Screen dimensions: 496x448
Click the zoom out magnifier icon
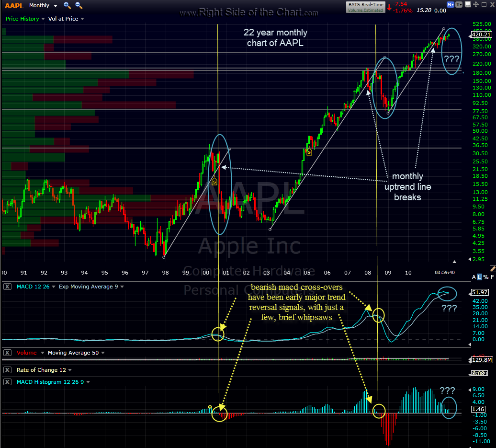pos(79,5)
